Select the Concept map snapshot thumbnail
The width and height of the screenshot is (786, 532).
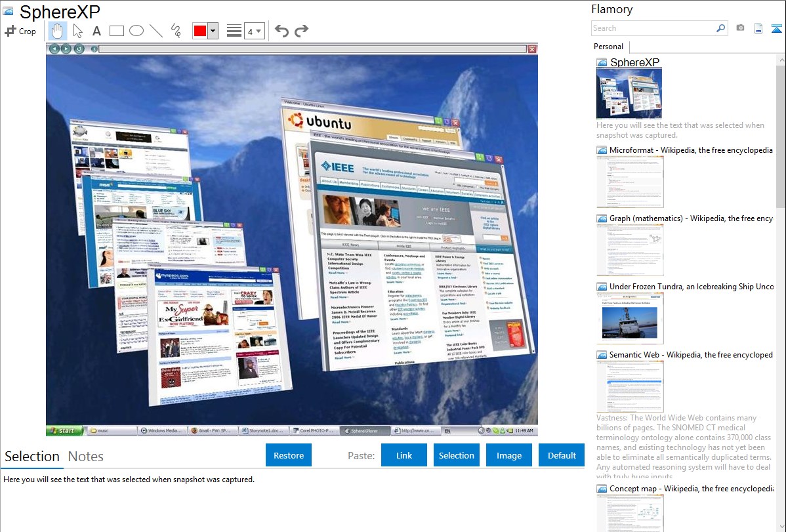click(630, 514)
